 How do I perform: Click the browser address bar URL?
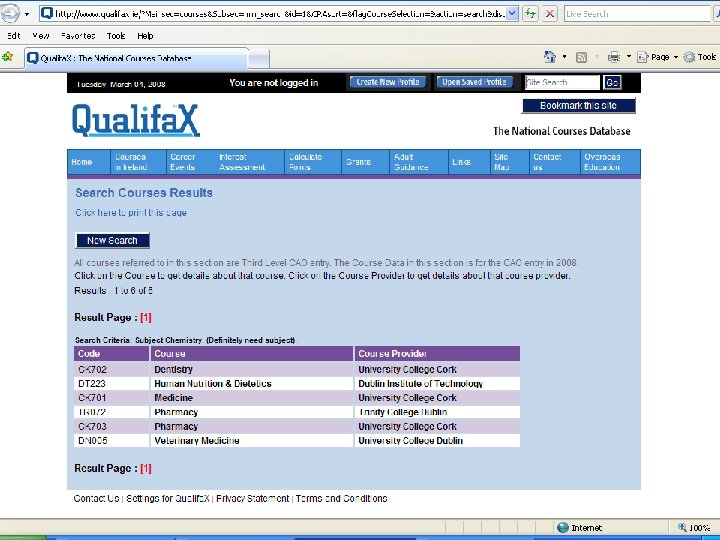coord(280,14)
